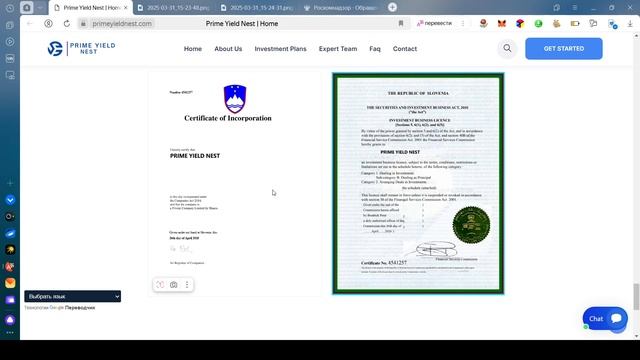Open the sidebar more options dots
Screen dimensions: 640x360
pyautogui.click(x=10, y=333)
